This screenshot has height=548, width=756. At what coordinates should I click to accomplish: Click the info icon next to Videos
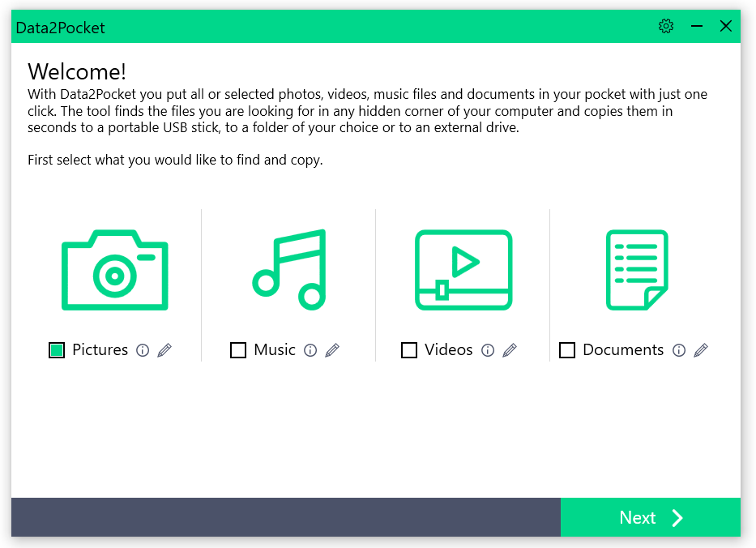[488, 350]
